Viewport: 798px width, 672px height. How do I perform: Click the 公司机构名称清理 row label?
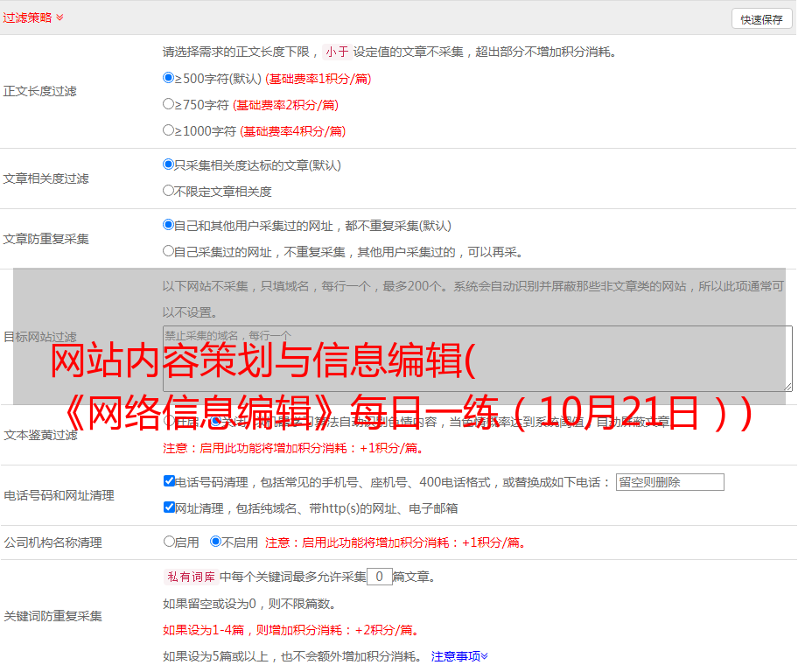click(x=52, y=542)
